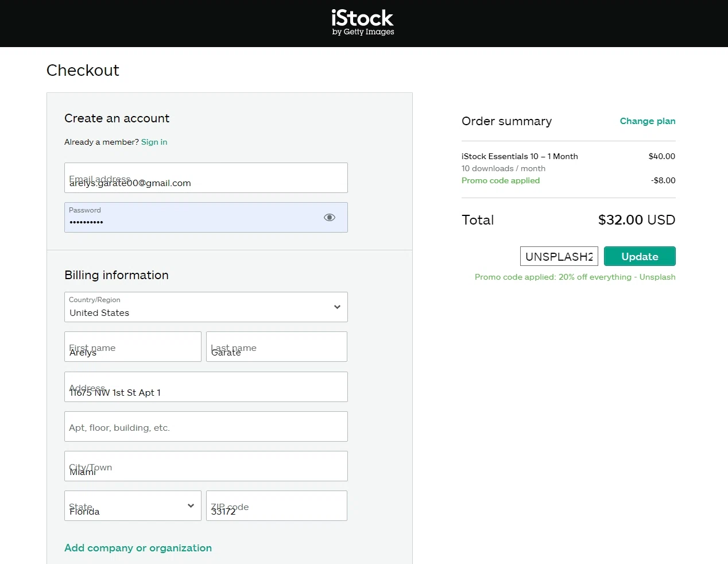Click the Address field
This screenshot has width=728, height=564.
pos(206,387)
